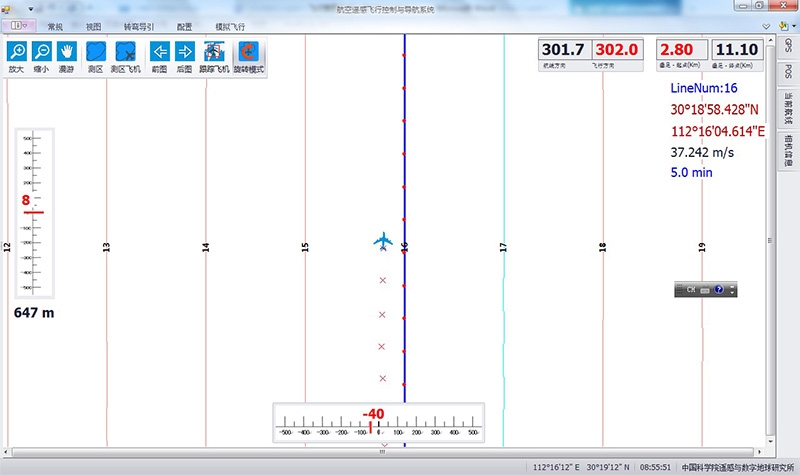The width and height of the screenshot is (800, 475).
Task: Click the 放大 zoom-in tool
Action: click(17, 57)
